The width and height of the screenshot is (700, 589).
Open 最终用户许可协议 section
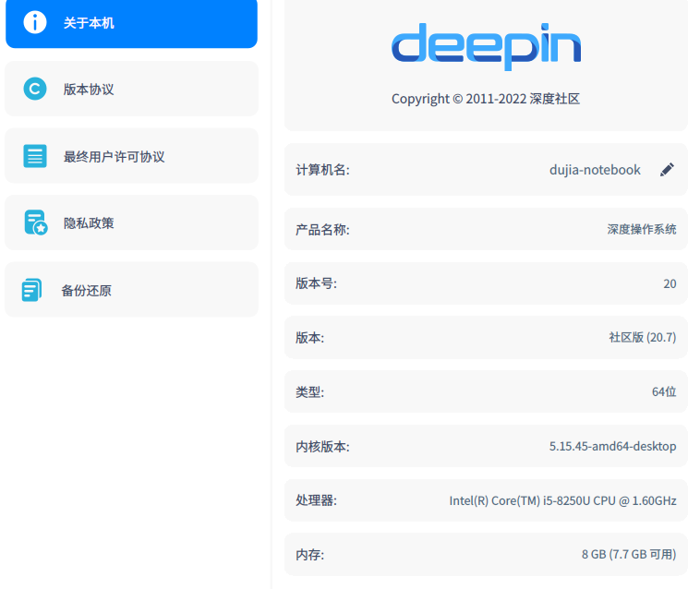131,156
